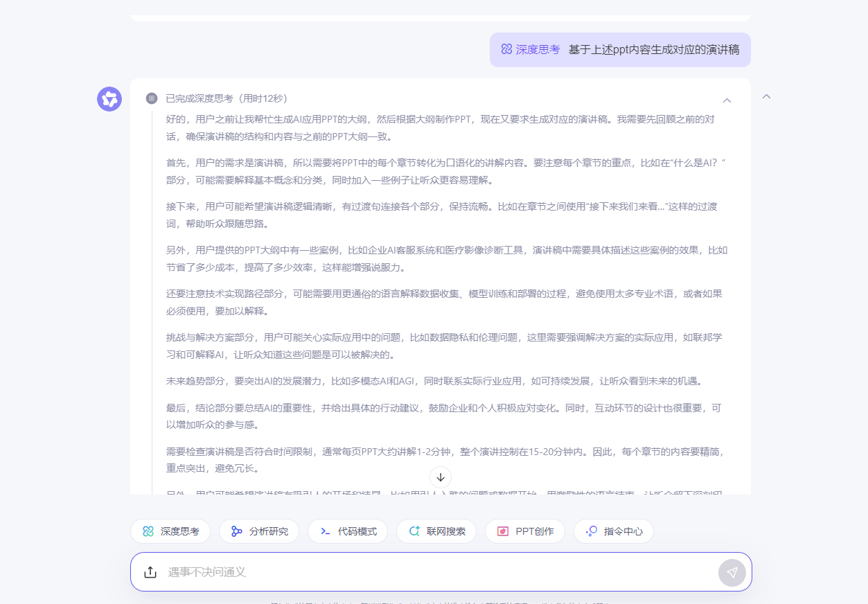Click the file upload icon in the input box
The height and width of the screenshot is (604, 868).
[150, 572]
